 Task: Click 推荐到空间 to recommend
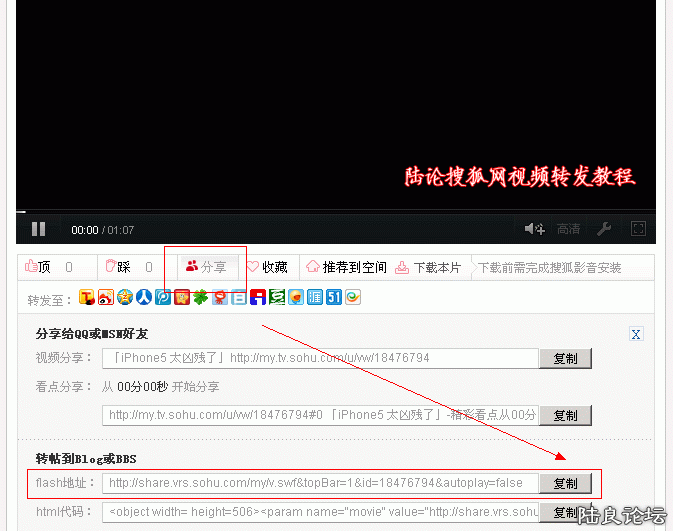346,267
